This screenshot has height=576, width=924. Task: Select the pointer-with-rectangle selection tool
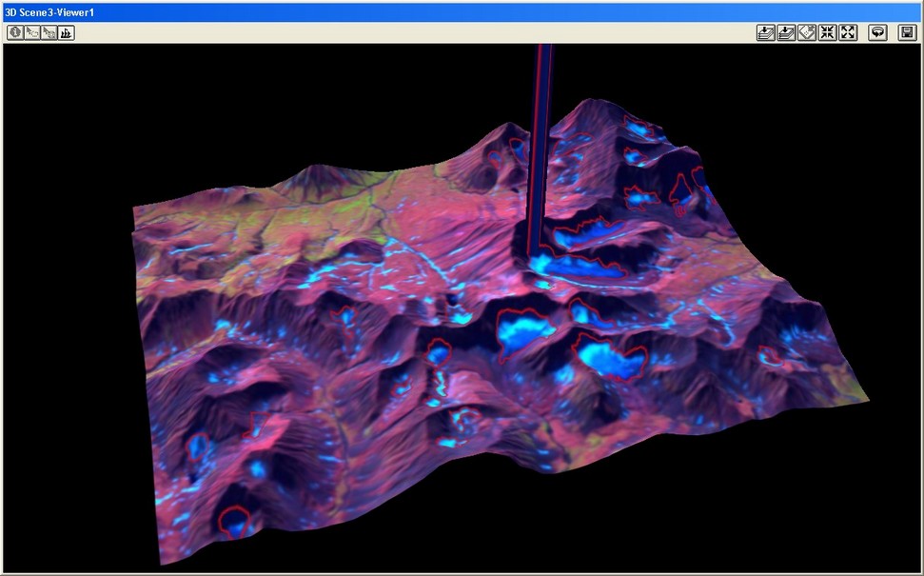[x=31, y=32]
